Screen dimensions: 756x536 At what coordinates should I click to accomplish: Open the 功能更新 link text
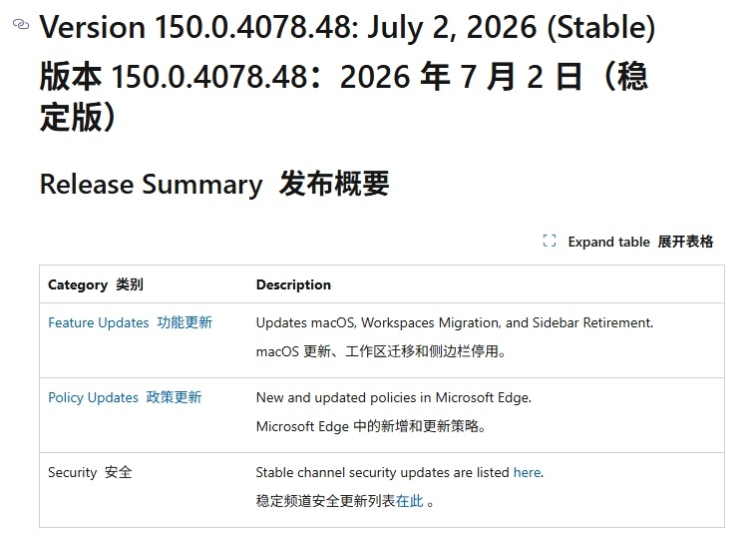tap(185, 322)
